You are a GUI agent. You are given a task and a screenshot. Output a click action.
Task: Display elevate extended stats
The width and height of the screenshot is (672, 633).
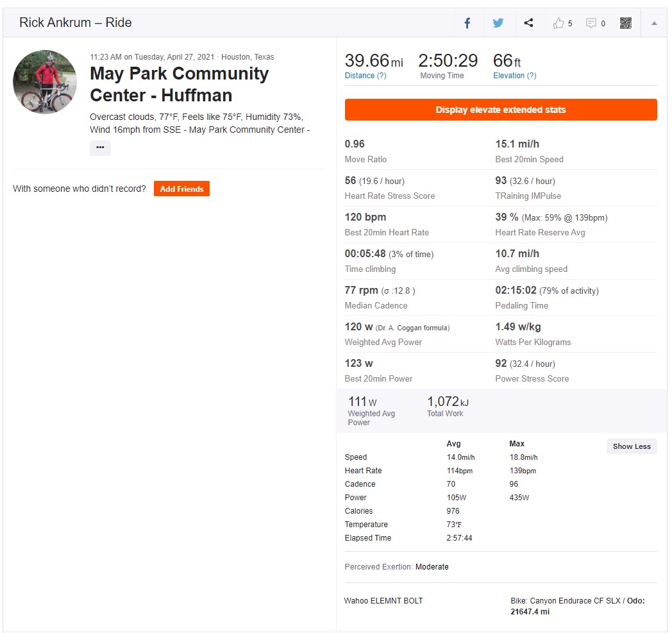pyautogui.click(x=501, y=110)
